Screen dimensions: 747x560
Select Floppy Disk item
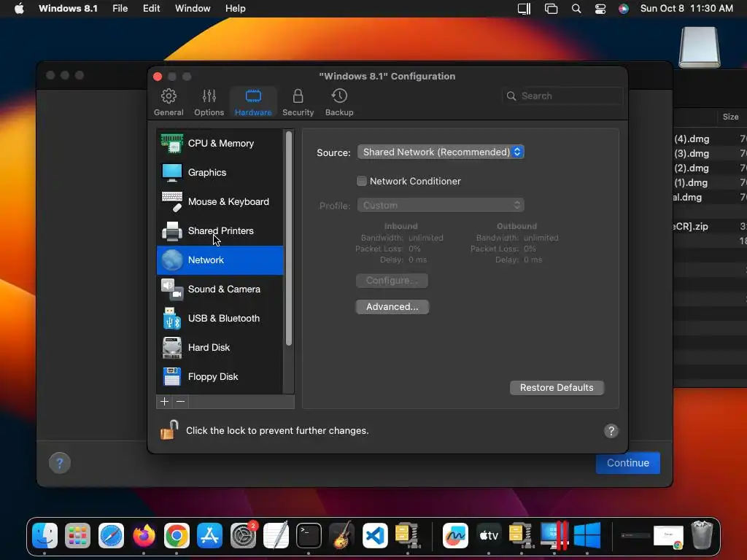(220, 376)
